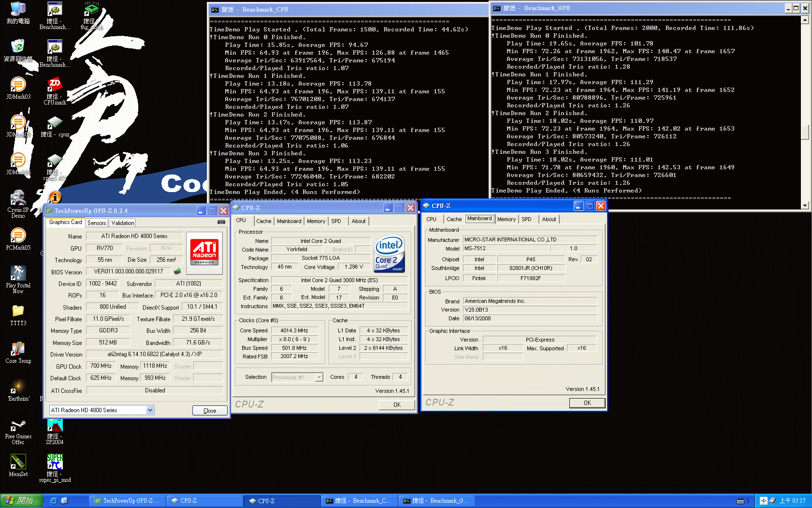Screen dimensions: 812x508
Task: Open the cpuz shortcut on desktop
Action: [x=55, y=126]
